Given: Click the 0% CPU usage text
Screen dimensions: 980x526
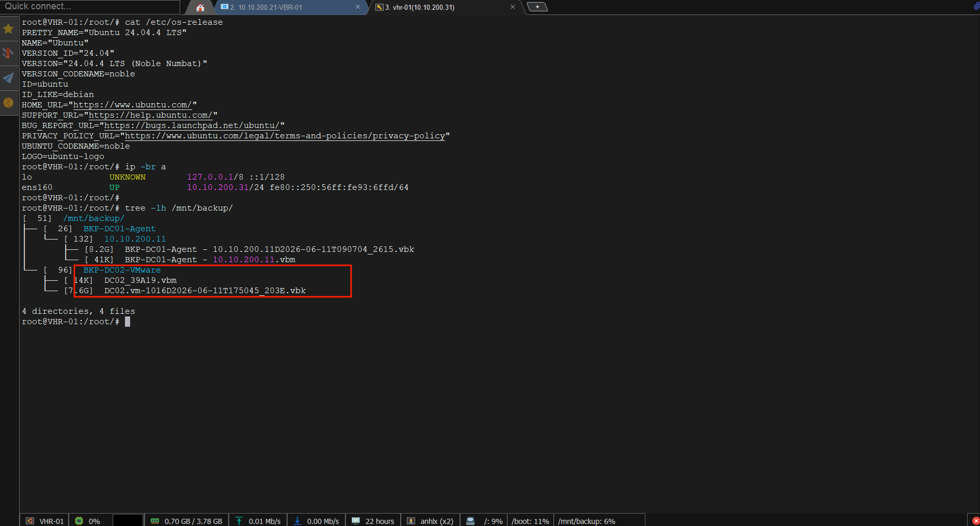Looking at the screenshot, I should tap(94, 521).
